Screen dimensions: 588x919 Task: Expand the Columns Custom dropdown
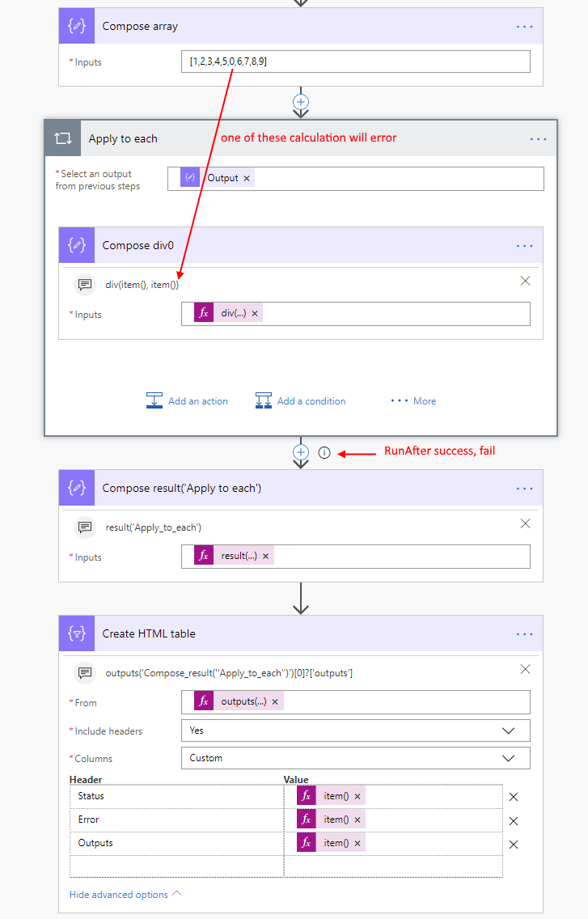point(508,758)
